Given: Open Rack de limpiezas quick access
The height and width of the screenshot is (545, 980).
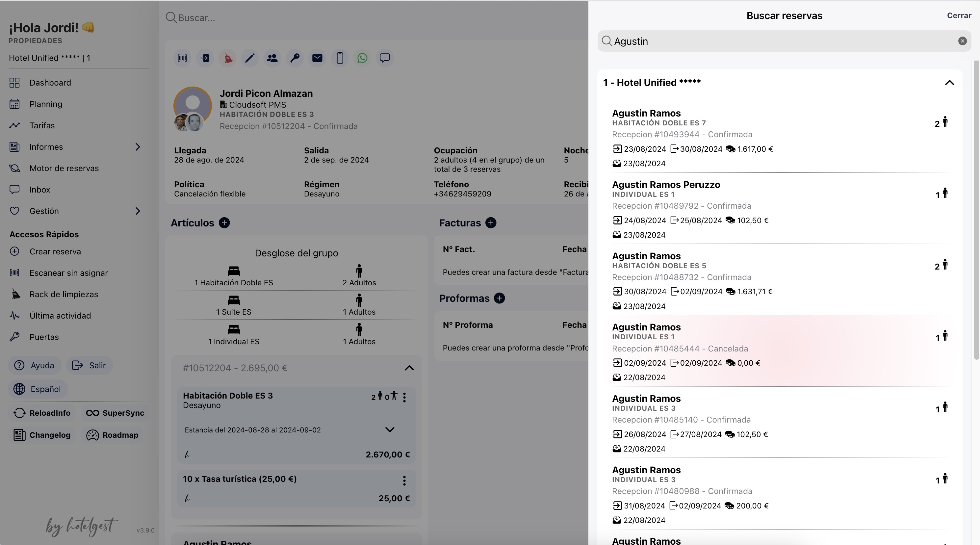Looking at the screenshot, I should pos(64,294).
